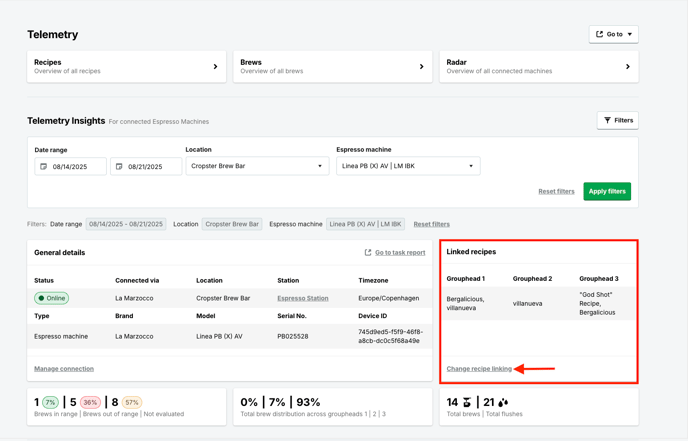Click the Linea PB (X) AV filter chip
Image resolution: width=688 pixels, height=441 pixels.
366,224
